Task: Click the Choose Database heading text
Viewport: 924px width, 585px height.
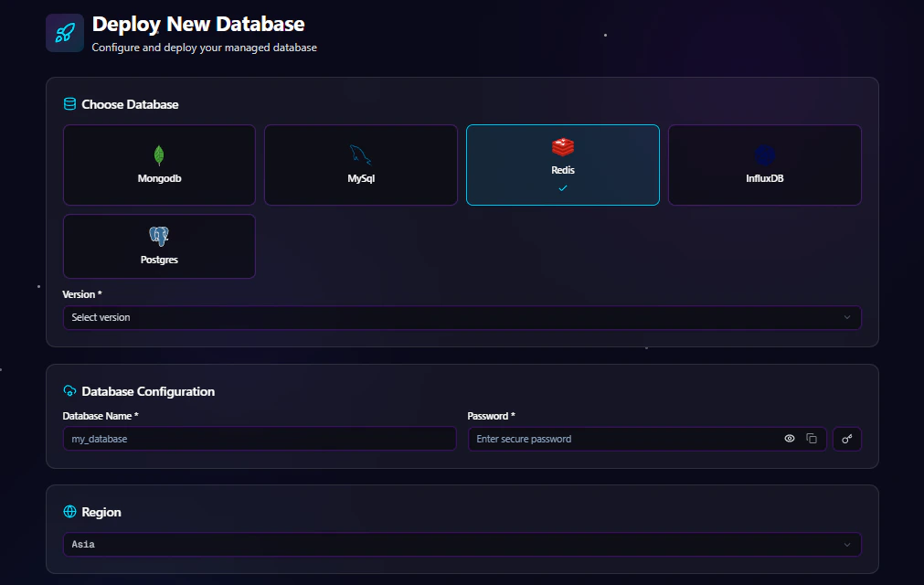Action: [130, 104]
